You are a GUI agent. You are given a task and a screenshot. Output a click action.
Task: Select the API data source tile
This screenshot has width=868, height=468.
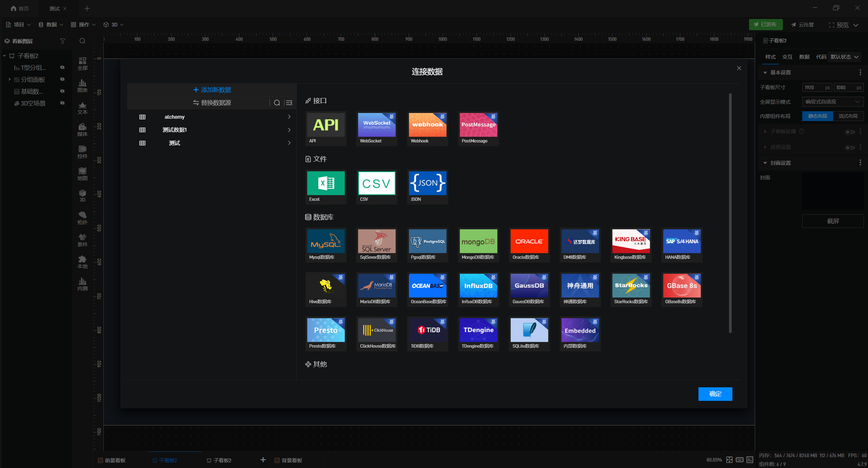(326, 129)
